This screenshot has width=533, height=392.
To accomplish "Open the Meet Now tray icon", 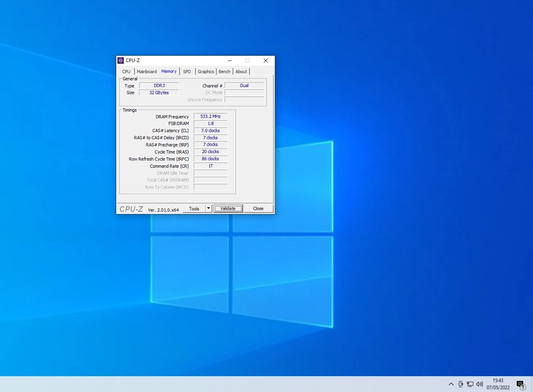I will (x=461, y=384).
